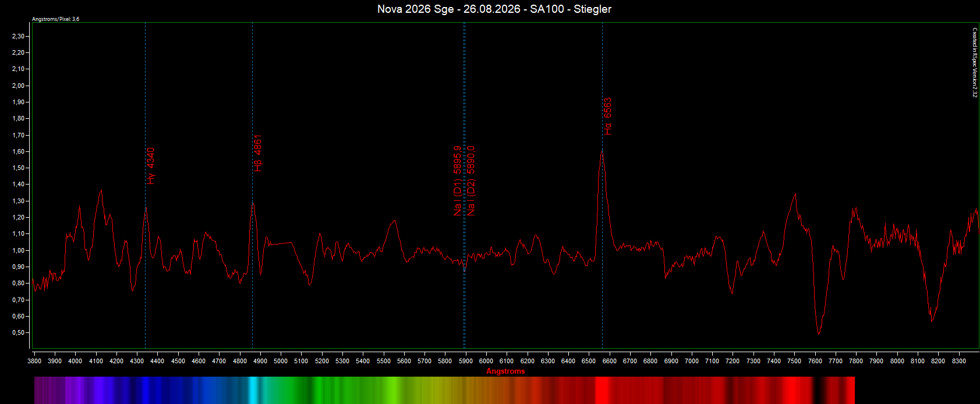Click the 5000 tick on wavelength axis
This screenshot has height=404, width=980.
[281, 361]
